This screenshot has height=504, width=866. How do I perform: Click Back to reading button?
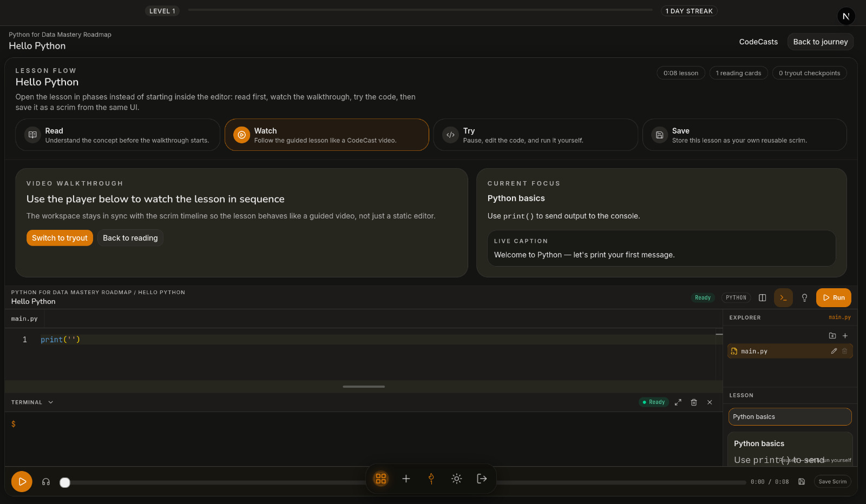tap(130, 238)
